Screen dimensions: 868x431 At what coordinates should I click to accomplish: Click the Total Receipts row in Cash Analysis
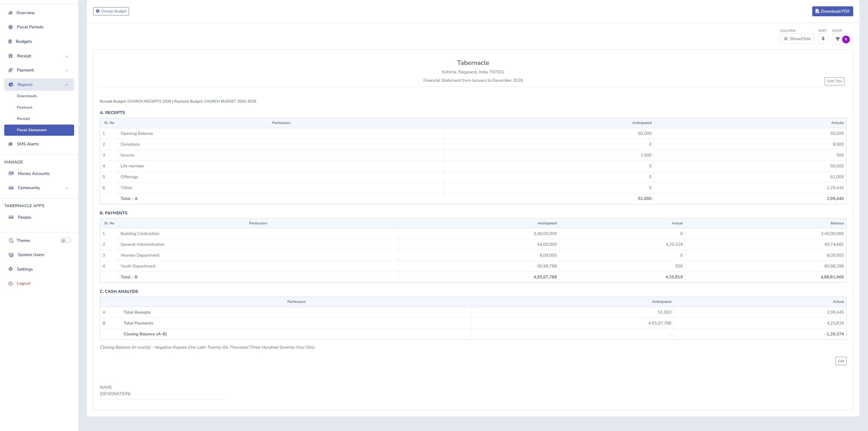click(x=473, y=312)
